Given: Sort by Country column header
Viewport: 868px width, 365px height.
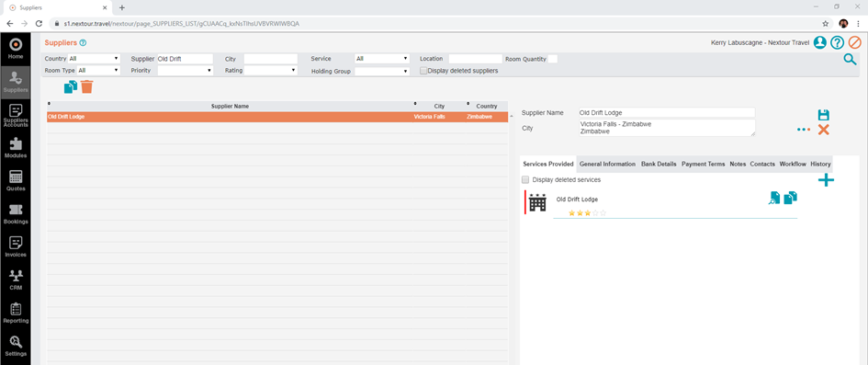Looking at the screenshot, I should point(486,106).
